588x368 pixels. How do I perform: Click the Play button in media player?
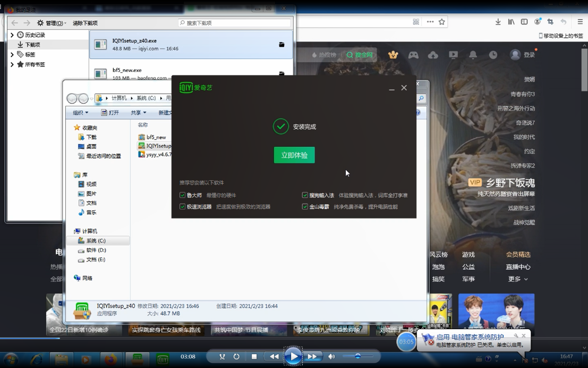[x=293, y=356]
